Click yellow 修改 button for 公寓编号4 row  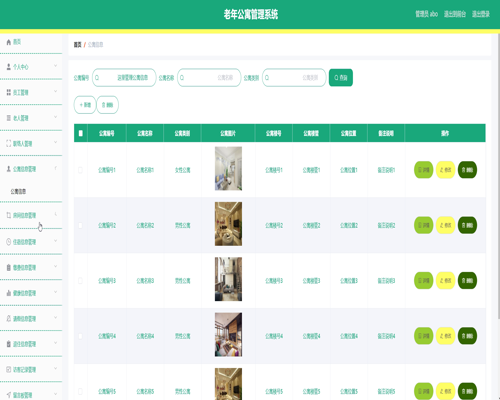pos(445,336)
